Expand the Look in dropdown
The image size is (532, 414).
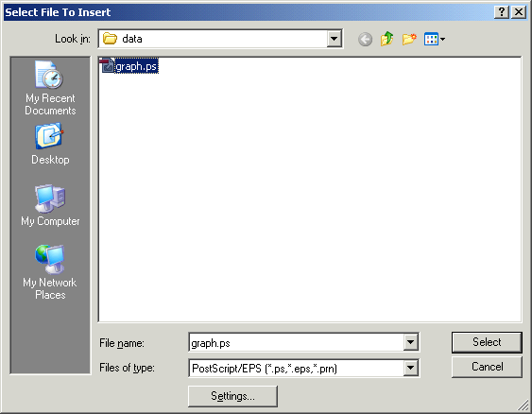coord(335,39)
